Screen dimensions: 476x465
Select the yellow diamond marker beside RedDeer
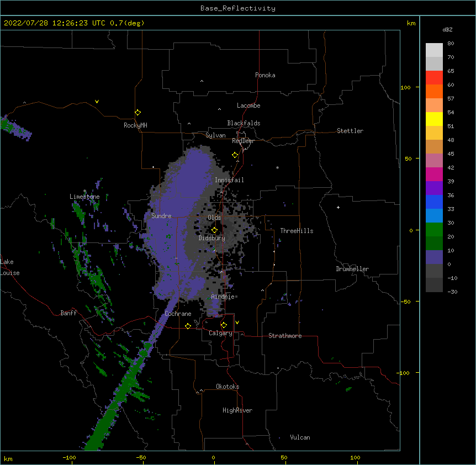coord(235,155)
